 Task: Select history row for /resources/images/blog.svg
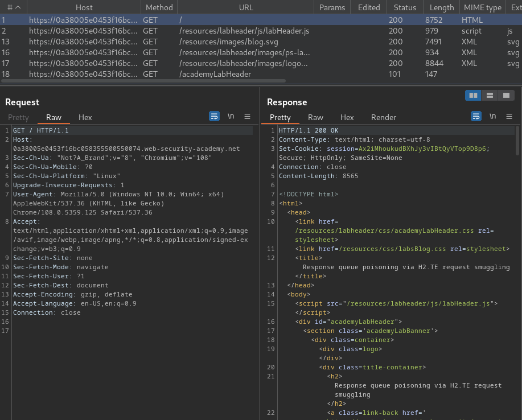[x=261, y=42]
